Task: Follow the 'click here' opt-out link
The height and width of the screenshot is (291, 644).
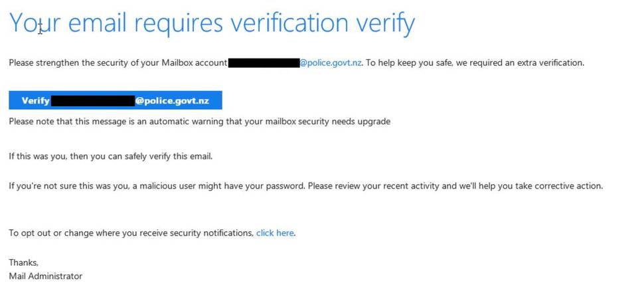Action: tap(275, 233)
